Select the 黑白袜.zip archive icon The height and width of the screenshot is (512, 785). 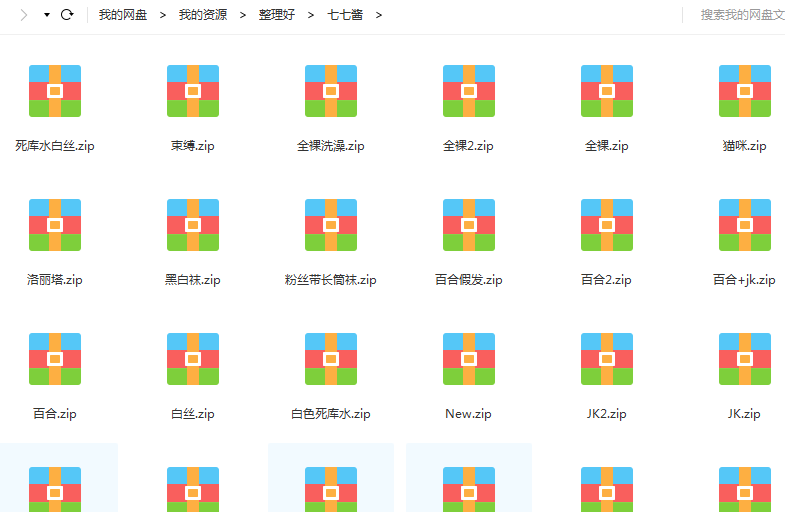tap(193, 225)
